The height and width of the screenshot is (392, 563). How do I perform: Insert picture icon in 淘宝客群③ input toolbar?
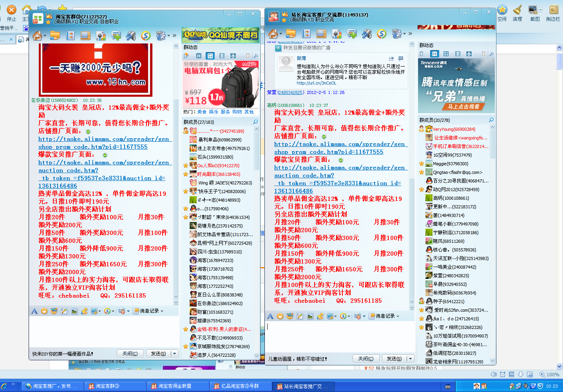click(74, 311)
